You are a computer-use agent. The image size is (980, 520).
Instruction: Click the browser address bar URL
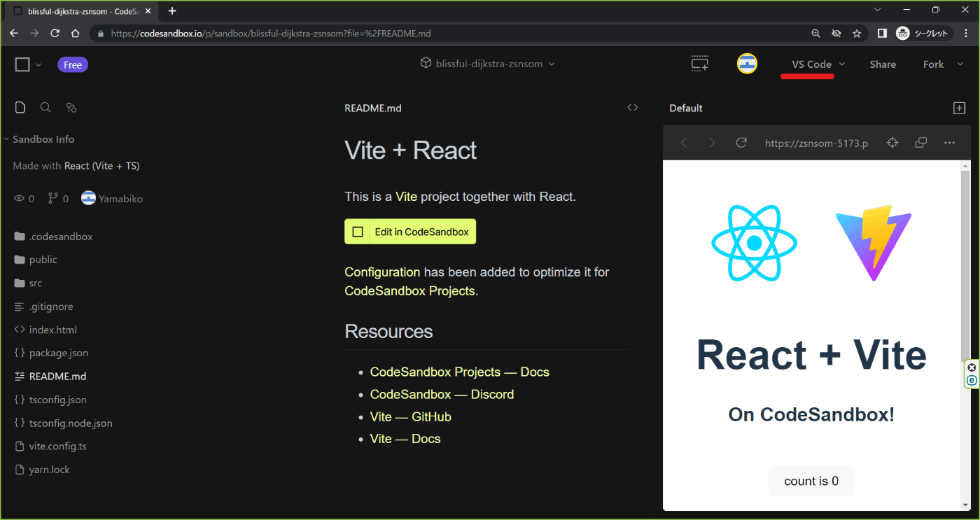pos(271,33)
